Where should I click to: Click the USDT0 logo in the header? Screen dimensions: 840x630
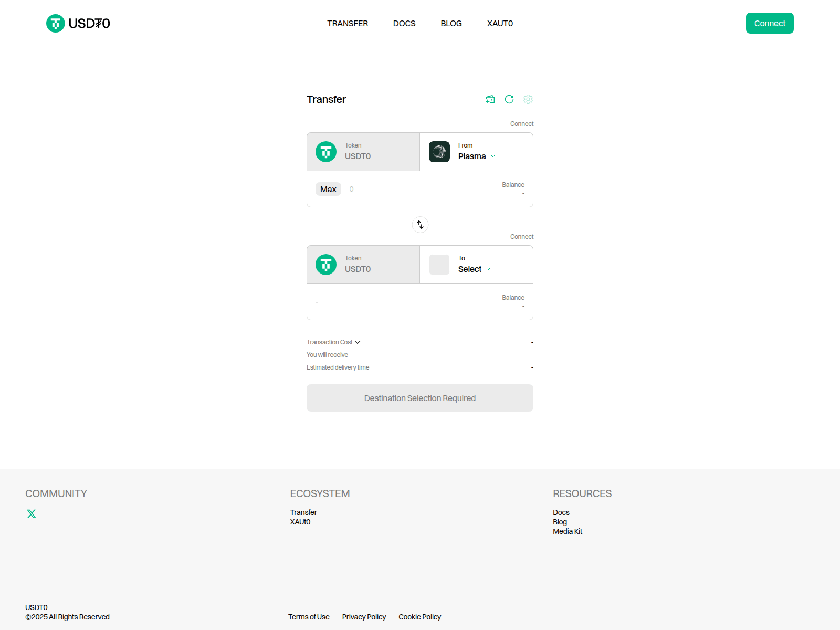[x=78, y=23]
